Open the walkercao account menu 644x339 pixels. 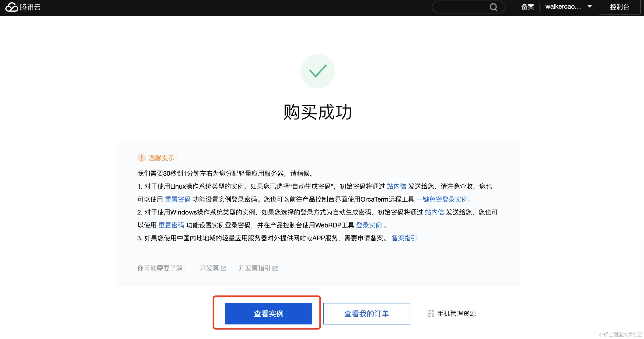[x=563, y=7]
